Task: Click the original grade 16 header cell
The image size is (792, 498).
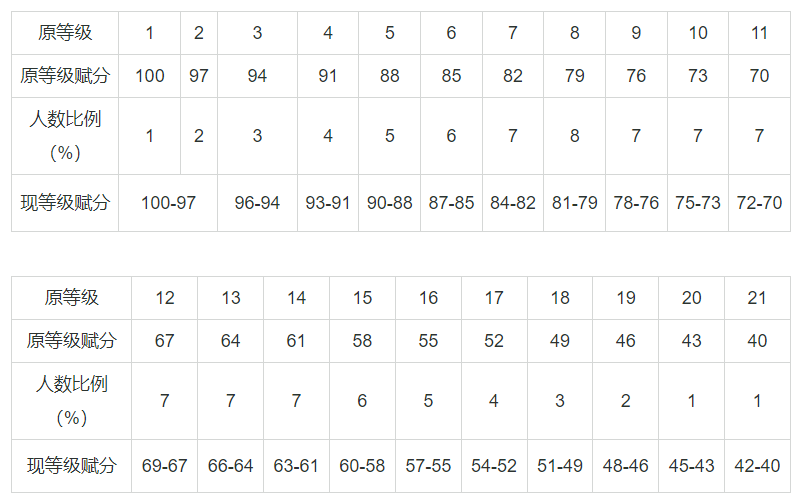Action: (428, 298)
